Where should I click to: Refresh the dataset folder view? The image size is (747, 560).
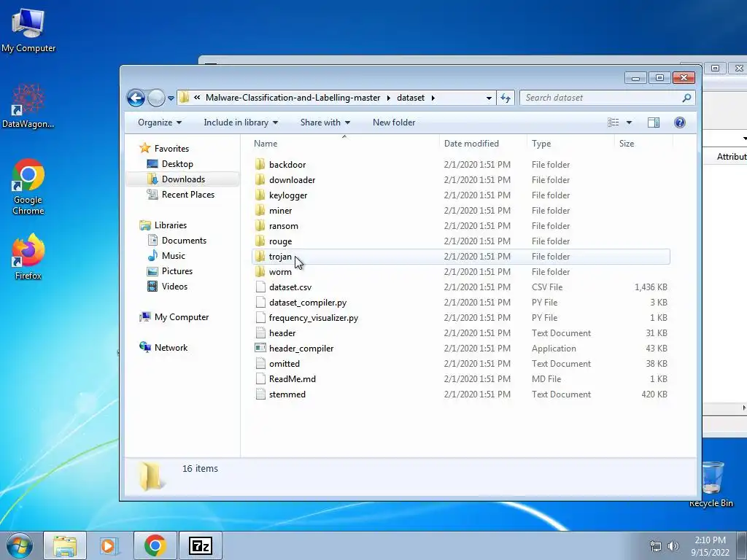tap(506, 98)
